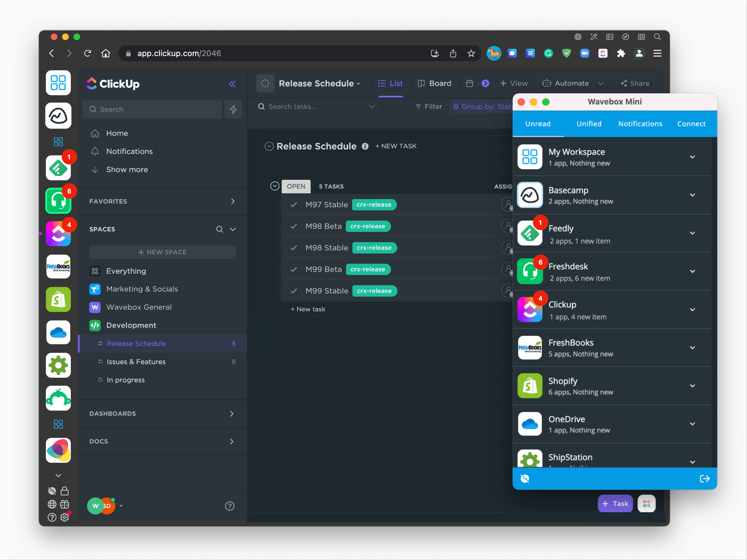Open the Filter button
747x560 pixels.
pos(429,106)
